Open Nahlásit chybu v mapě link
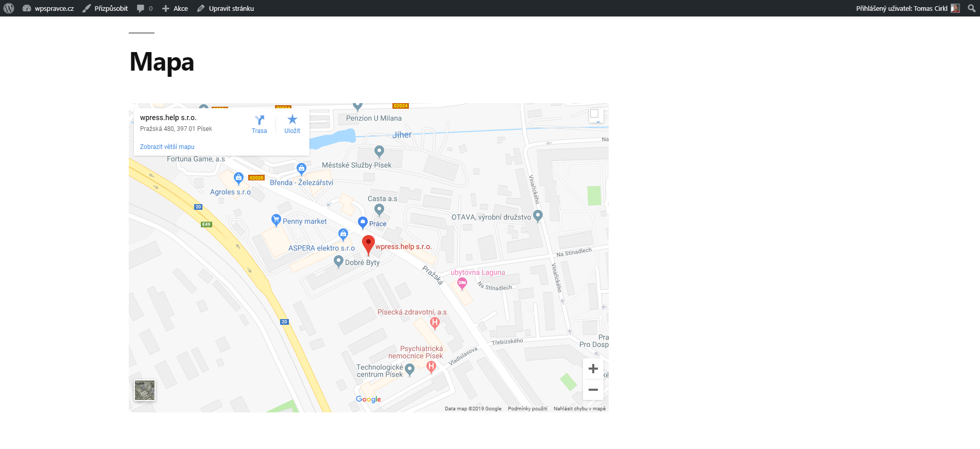 pos(580,409)
